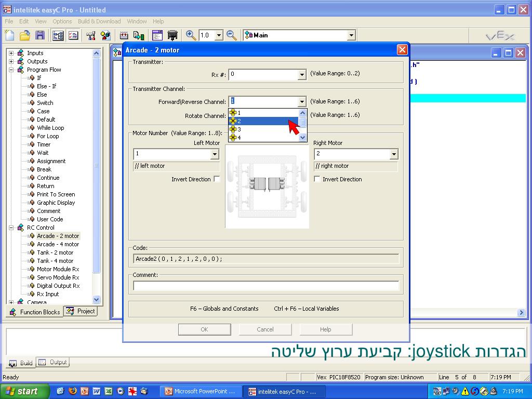Screen dimensions: 532x399
Task: Select the While Loop block in tree
Action: [x=50, y=128]
